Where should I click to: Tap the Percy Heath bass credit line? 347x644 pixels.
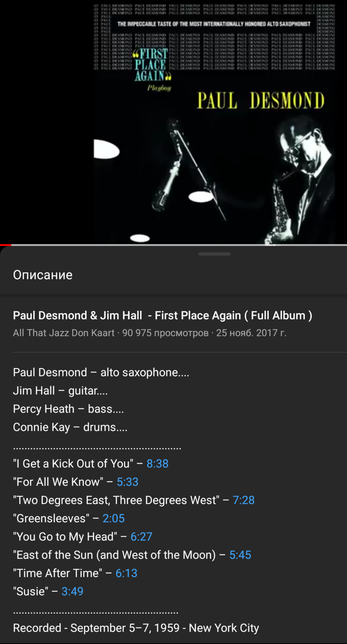click(68, 409)
